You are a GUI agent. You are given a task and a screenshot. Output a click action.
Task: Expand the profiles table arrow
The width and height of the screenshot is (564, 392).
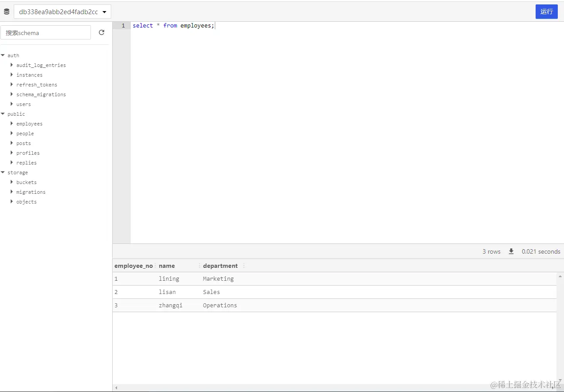click(12, 153)
